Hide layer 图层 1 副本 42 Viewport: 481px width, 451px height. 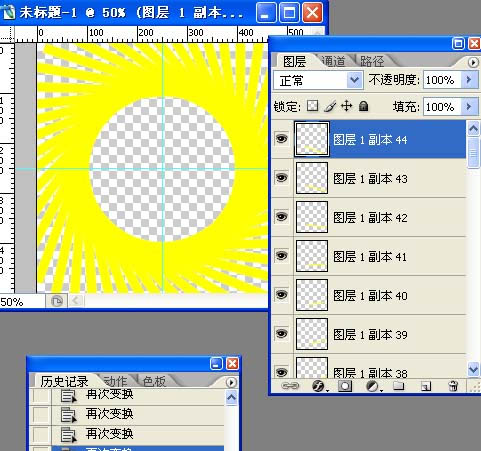(x=282, y=217)
